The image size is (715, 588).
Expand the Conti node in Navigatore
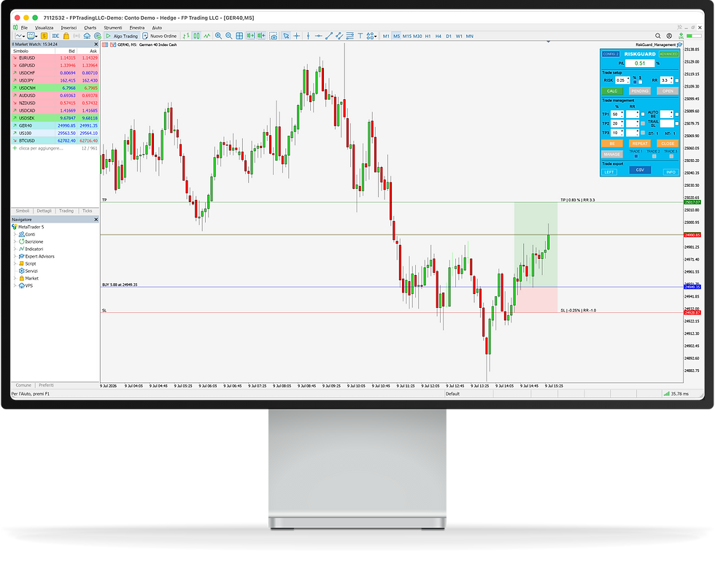[15, 234]
